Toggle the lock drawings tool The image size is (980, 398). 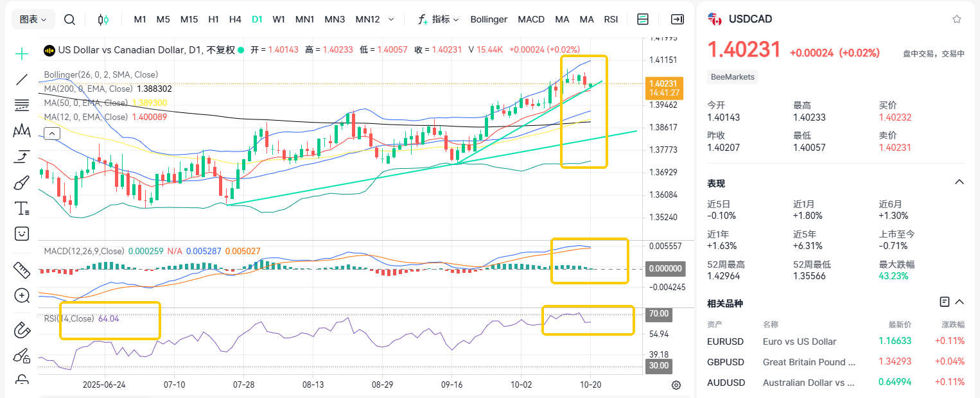click(x=22, y=380)
